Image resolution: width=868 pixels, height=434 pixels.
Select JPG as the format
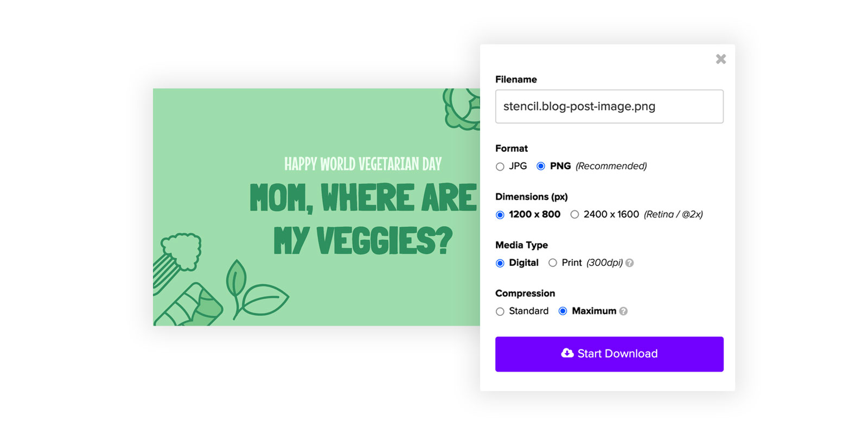click(x=500, y=167)
